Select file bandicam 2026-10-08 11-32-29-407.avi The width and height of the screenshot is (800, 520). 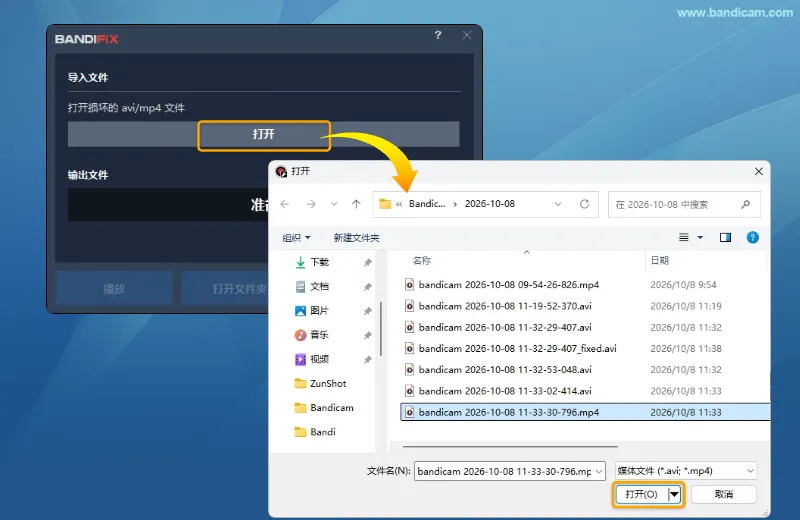505,328
